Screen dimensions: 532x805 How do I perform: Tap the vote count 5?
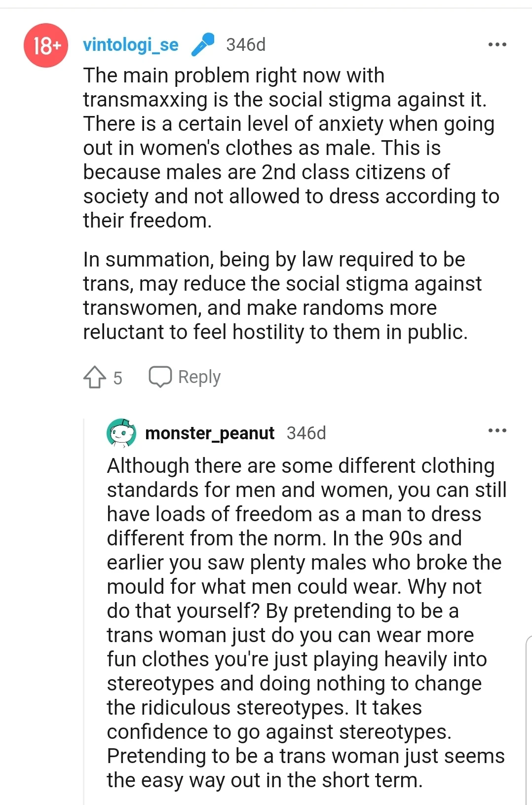coord(117,378)
